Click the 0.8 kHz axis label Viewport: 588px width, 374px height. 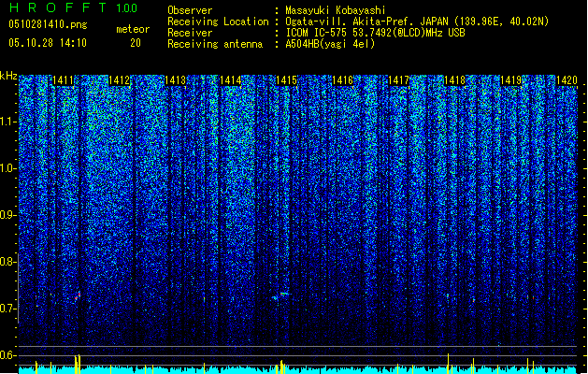pos(8,262)
